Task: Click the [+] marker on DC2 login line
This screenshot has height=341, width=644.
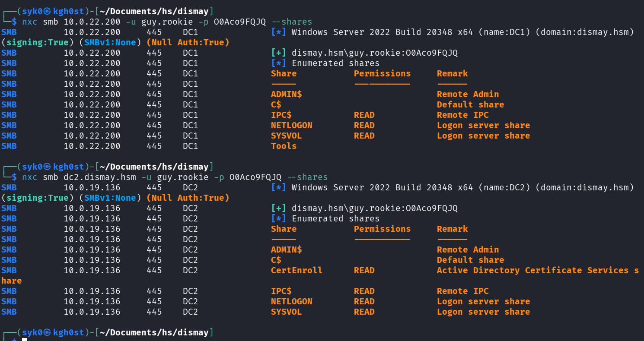Action: point(279,208)
